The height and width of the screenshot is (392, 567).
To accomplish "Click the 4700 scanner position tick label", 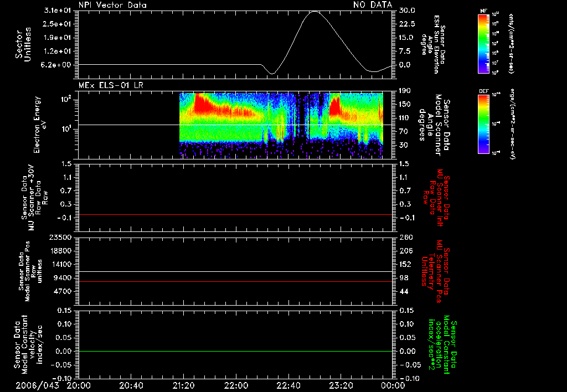I will tap(63, 291).
